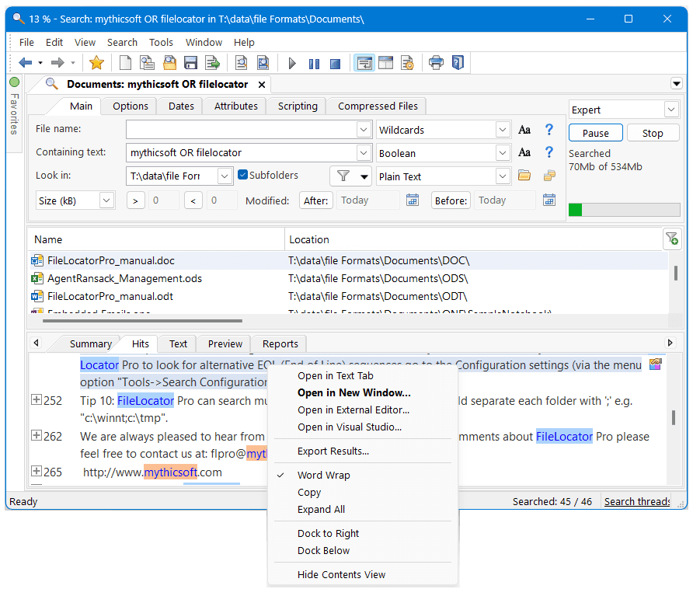Image resolution: width=700 pixels, height=596 pixels.
Task: Open calendar picker for After date
Action: coord(413,200)
